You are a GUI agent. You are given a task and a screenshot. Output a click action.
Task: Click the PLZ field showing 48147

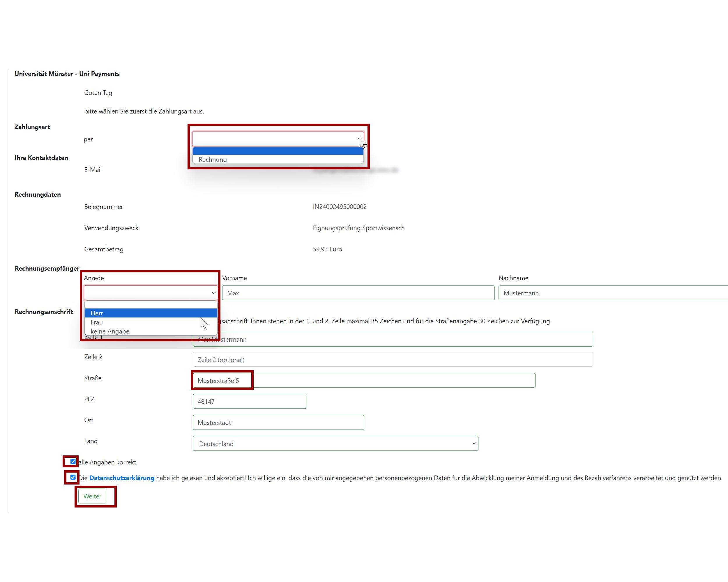[249, 402]
